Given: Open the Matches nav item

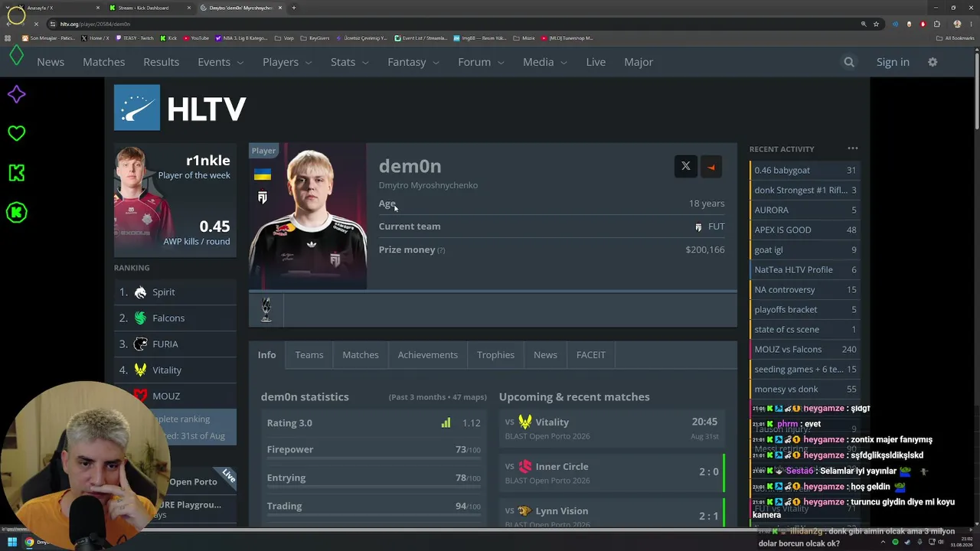Looking at the screenshot, I should (x=103, y=62).
